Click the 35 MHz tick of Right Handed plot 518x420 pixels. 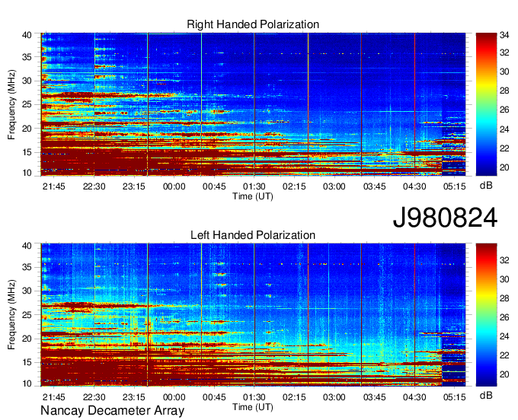[27, 57]
